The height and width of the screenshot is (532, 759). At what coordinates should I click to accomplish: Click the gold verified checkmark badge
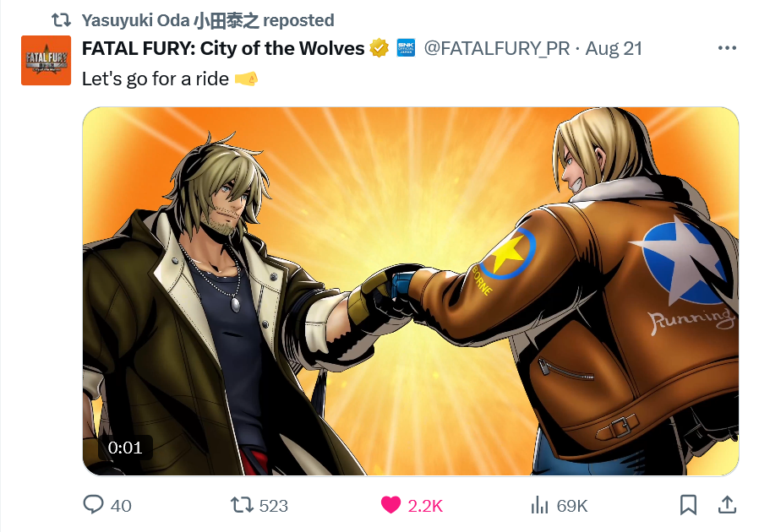379,48
